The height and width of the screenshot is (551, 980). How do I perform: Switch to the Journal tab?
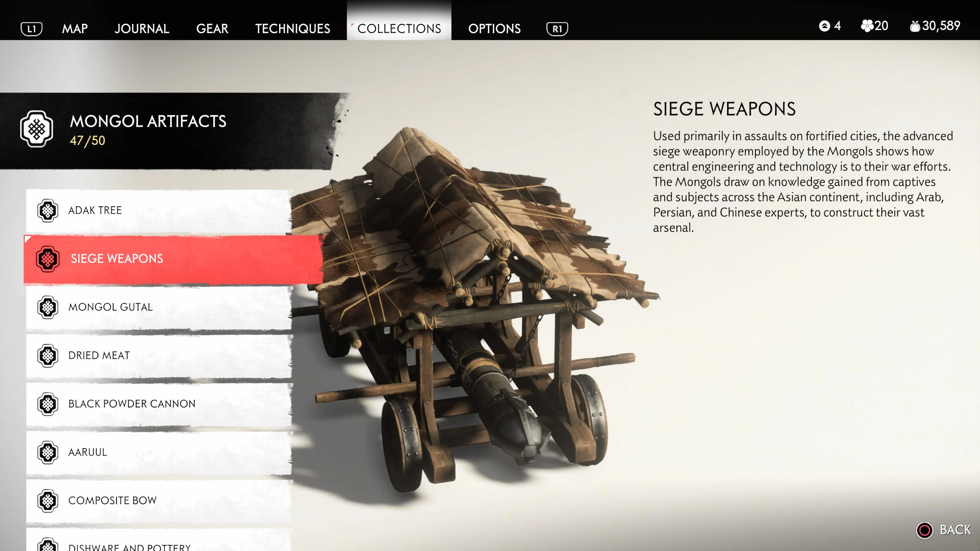142,29
